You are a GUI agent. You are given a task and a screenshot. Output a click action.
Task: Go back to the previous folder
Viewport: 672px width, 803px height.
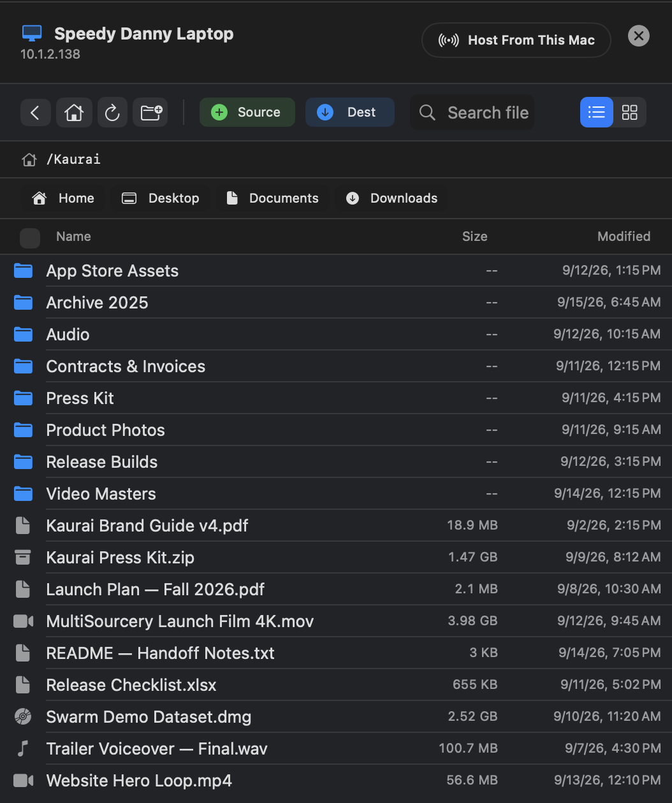click(36, 113)
